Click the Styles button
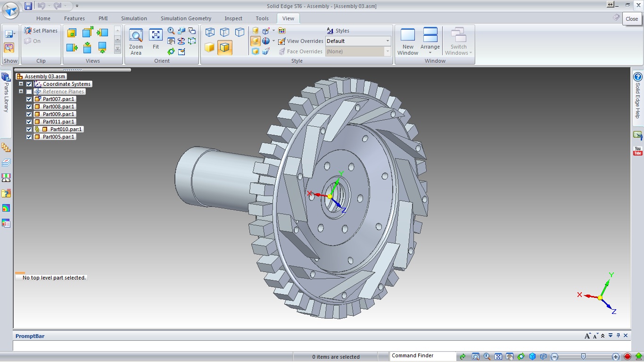The image size is (644, 362). 338,31
